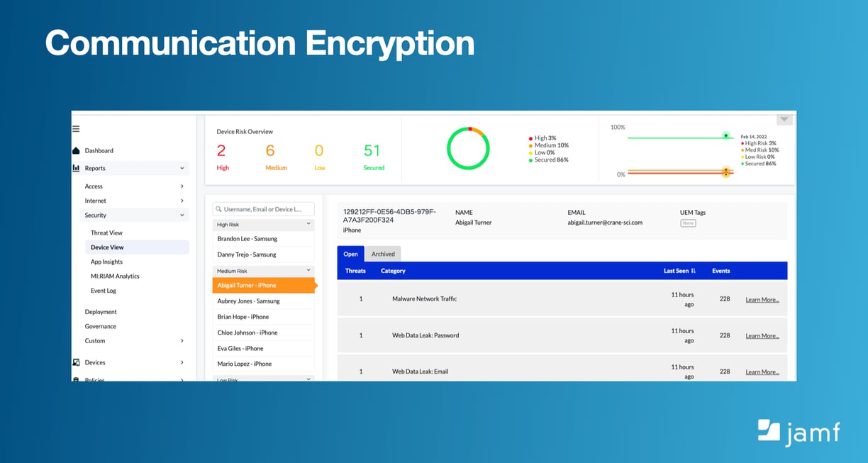Expand the Custom submenu chevron
Viewport: 868px width, 463px height.
(x=182, y=341)
